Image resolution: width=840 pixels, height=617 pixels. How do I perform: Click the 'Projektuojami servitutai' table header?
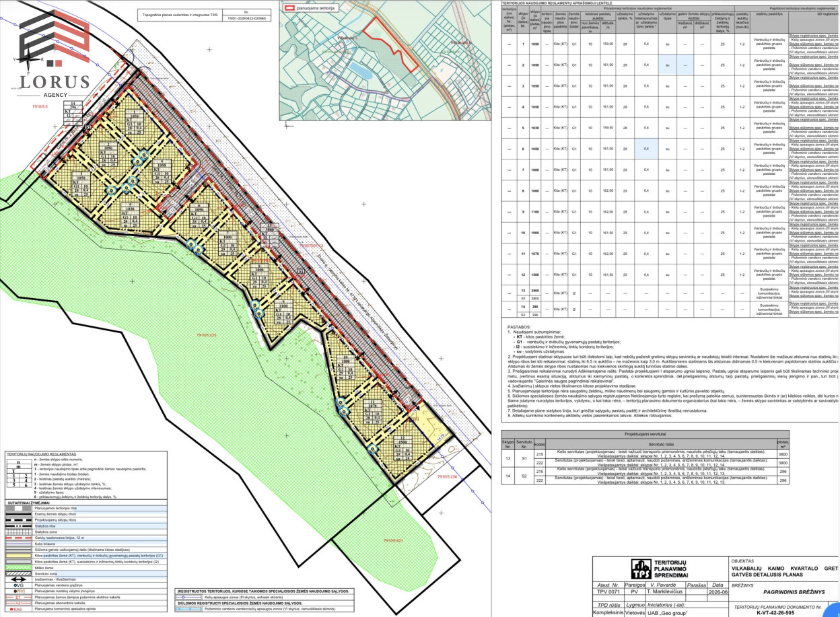[x=645, y=435]
